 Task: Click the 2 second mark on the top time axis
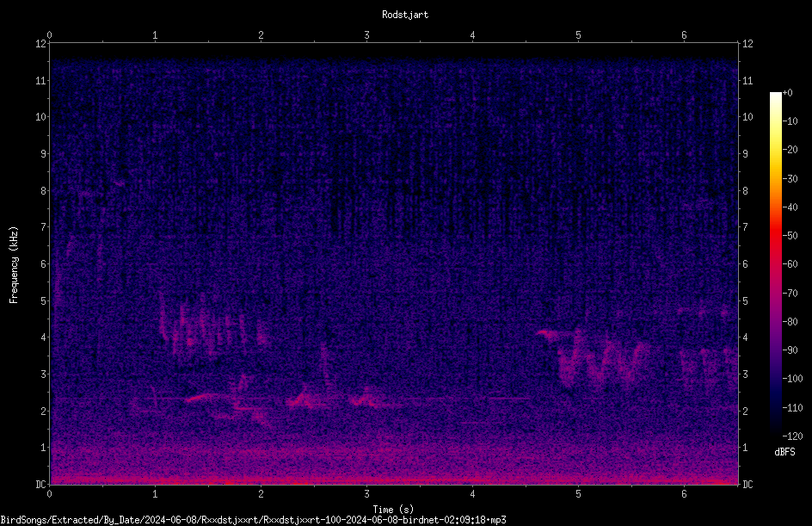click(261, 35)
